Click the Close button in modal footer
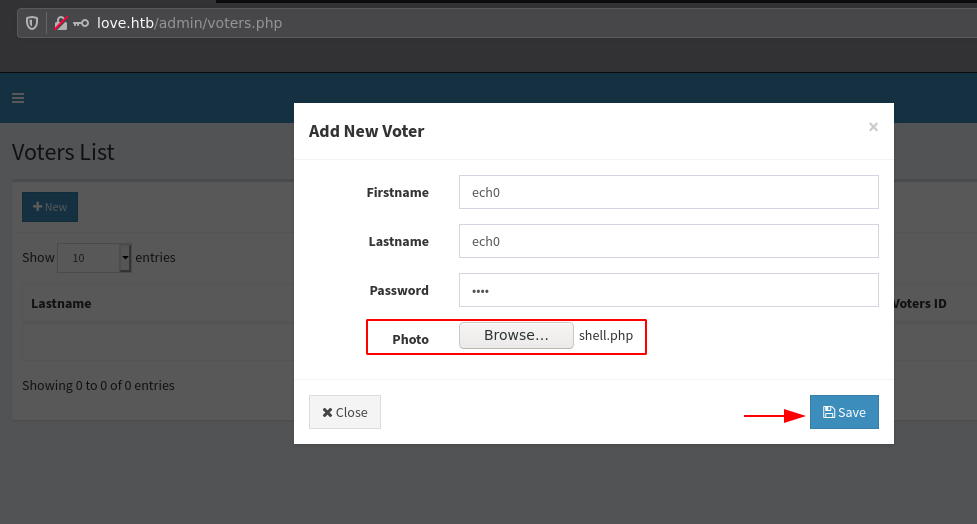This screenshot has height=524, width=977. click(345, 412)
